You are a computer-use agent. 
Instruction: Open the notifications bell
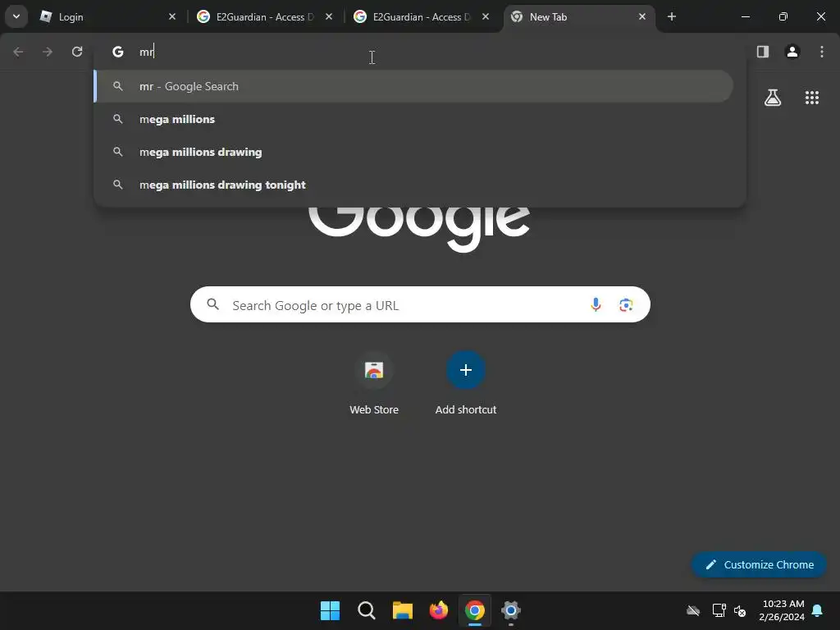coord(818,610)
